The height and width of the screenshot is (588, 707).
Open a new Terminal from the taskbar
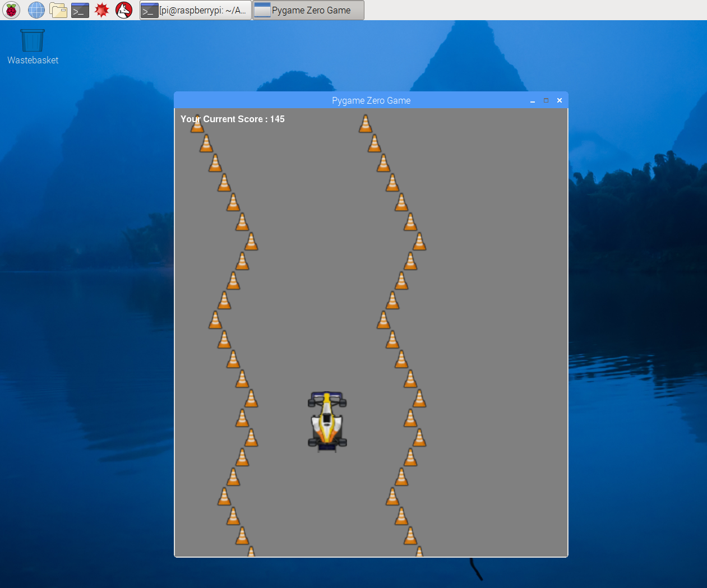pos(80,10)
